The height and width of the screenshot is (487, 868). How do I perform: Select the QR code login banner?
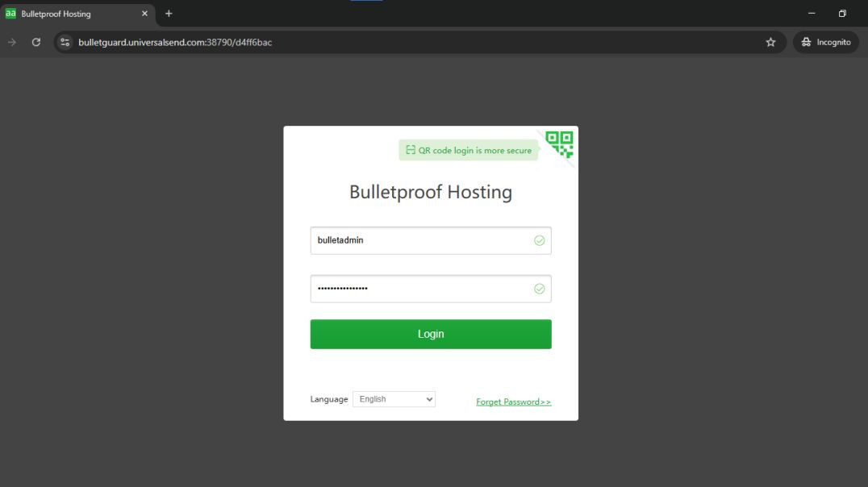[x=469, y=150]
